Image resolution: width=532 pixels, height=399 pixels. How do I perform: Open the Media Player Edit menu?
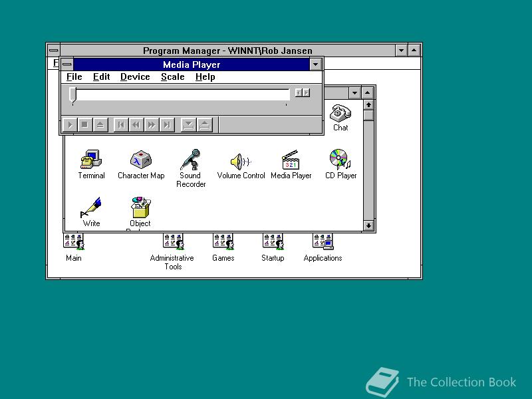(102, 77)
